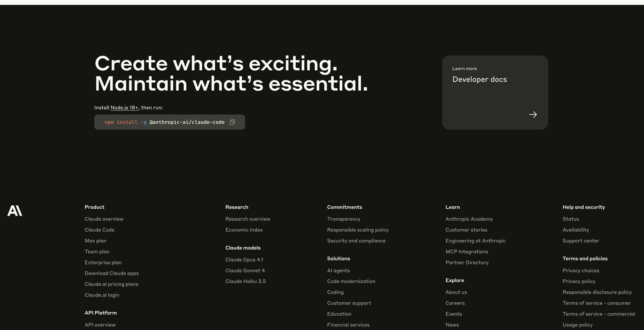644x330 pixels.
Task: Open the News link
Action: pyautogui.click(x=452, y=325)
